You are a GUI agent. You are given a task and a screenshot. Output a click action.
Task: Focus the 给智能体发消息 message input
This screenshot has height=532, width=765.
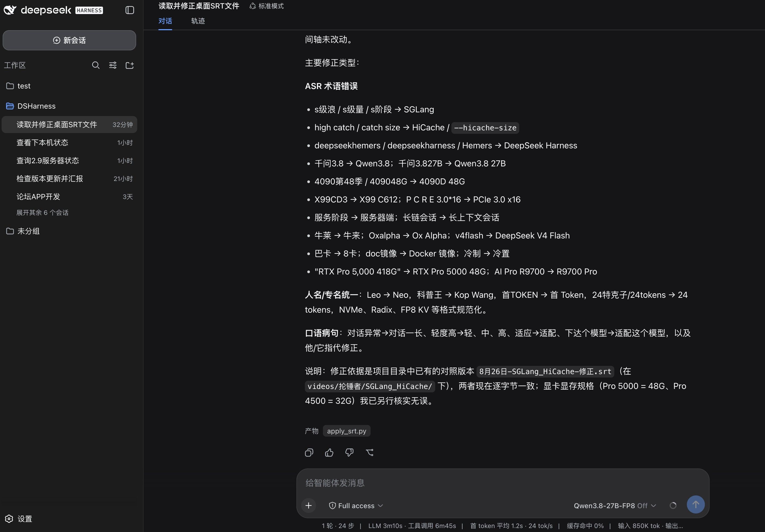tap(502, 483)
